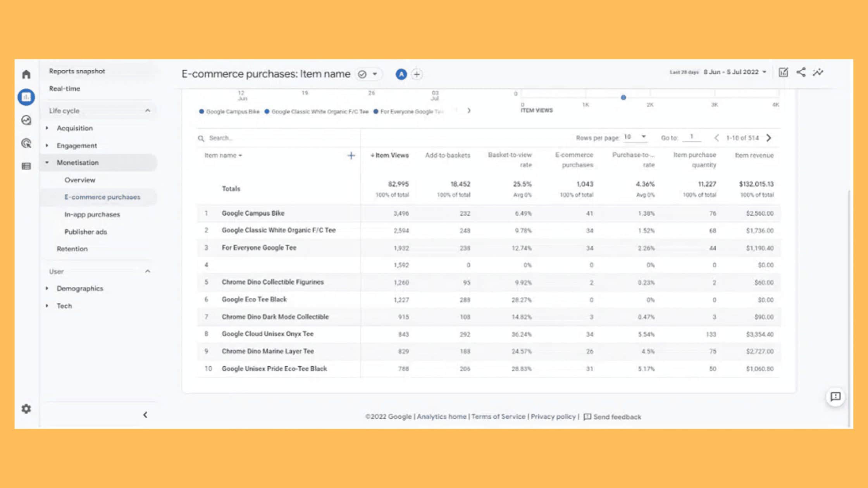Sort by Add-to-baskets column
868x488 pixels.
448,155
